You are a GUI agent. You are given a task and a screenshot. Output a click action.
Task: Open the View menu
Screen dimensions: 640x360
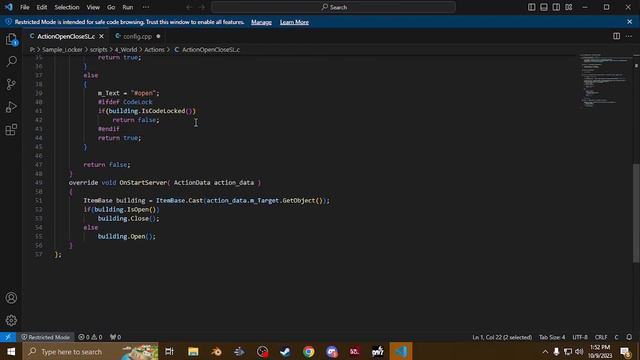coord(93,7)
